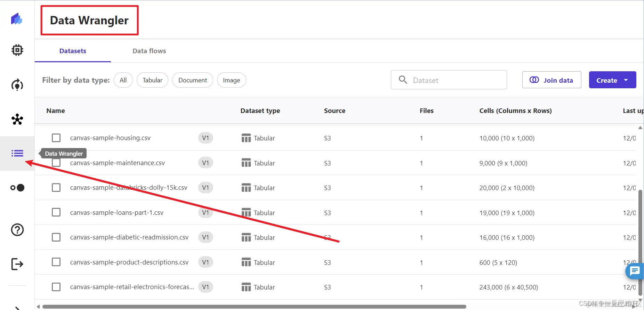Check the canvas-sample-retail-electronics-forecast checkbox
This screenshot has width=644, height=310.
(56, 287)
